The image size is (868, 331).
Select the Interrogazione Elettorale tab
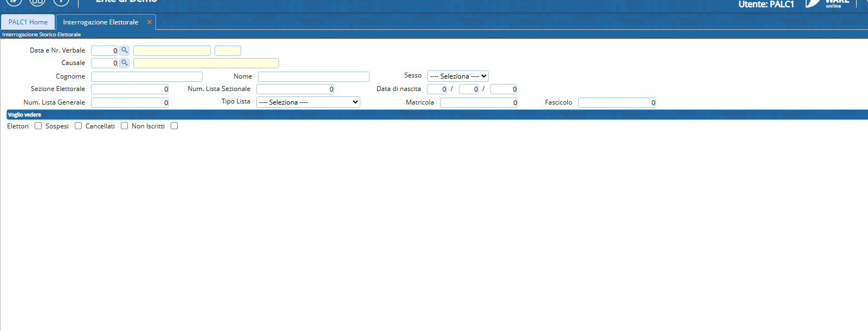(x=101, y=22)
